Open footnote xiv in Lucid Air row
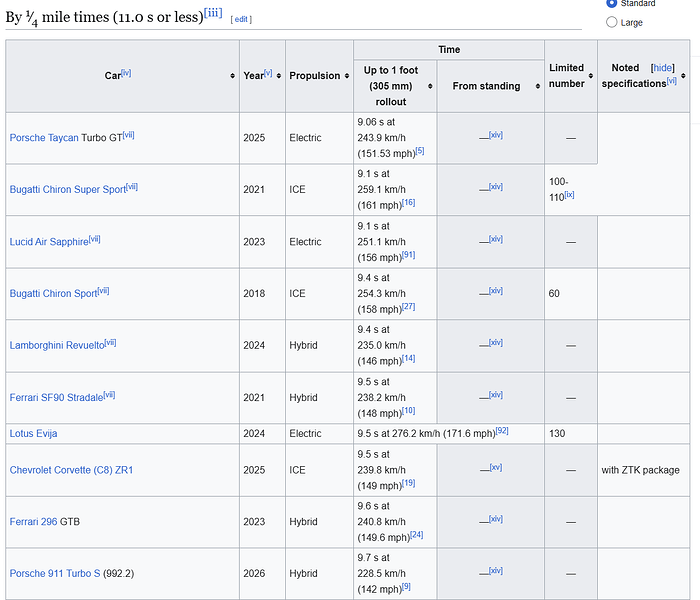This screenshot has width=700, height=600. click(x=496, y=239)
